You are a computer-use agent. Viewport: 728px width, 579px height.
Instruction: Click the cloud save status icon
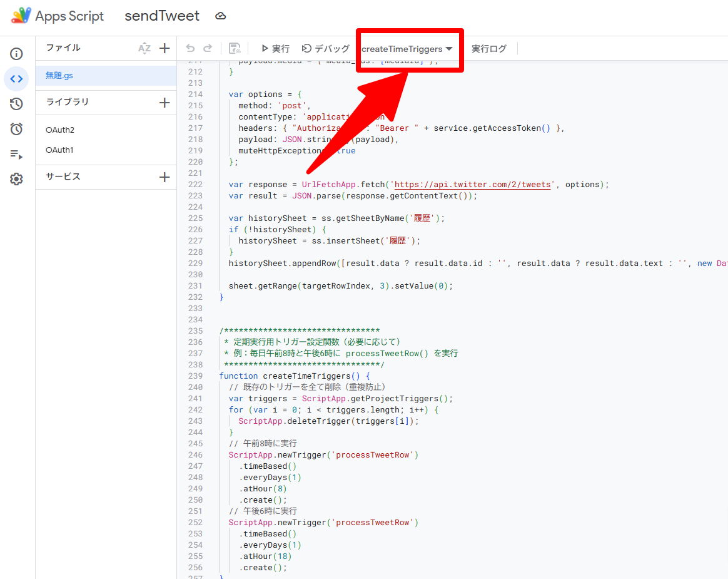pyautogui.click(x=221, y=16)
